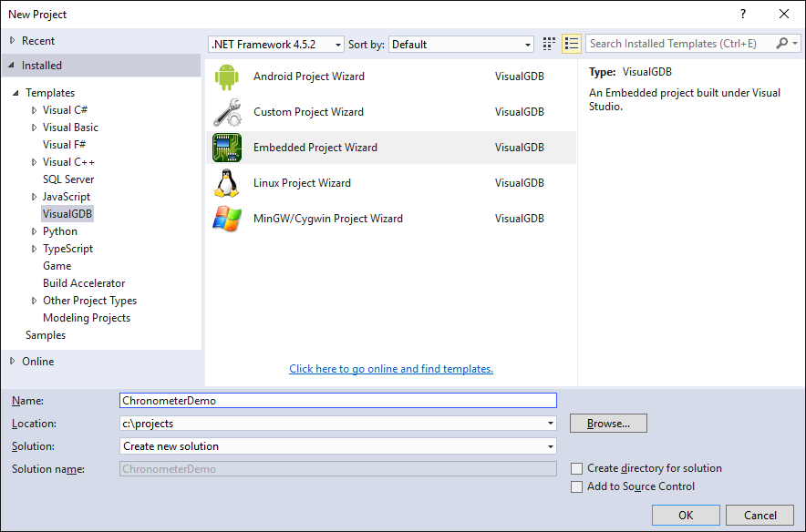Expand the TypeScript node

pyautogui.click(x=35, y=249)
